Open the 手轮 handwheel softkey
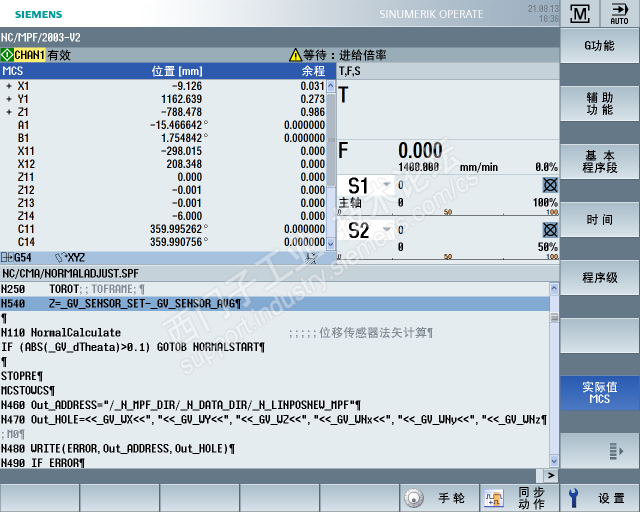The image size is (640, 512). coord(439,498)
